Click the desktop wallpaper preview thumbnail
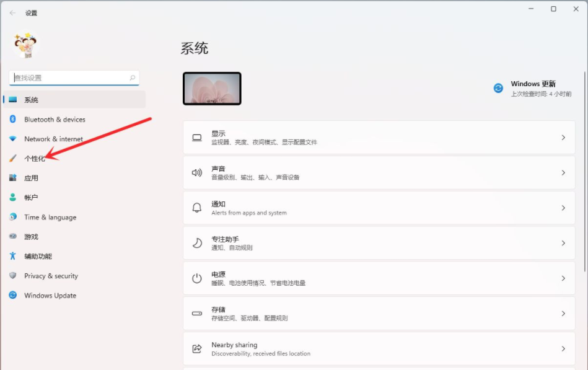Image resolution: width=588 pixels, height=370 pixels. coord(212,89)
